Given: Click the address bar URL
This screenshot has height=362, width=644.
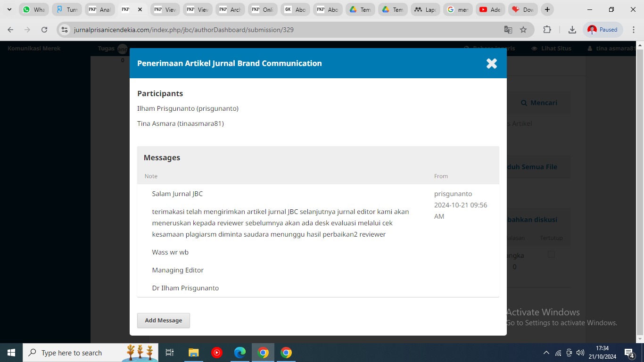Looking at the screenshot, I should point(184,30).
